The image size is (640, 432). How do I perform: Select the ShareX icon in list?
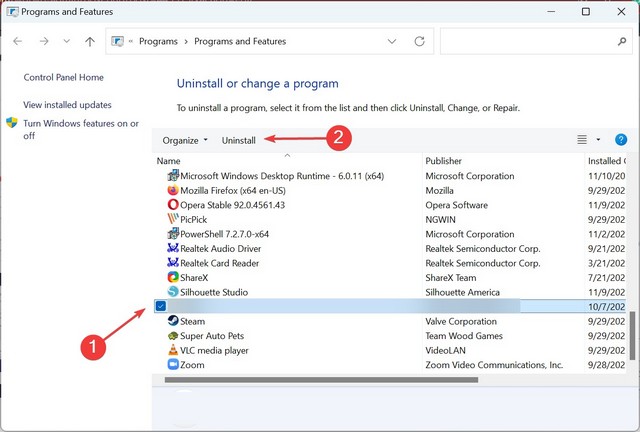[173, 278]
